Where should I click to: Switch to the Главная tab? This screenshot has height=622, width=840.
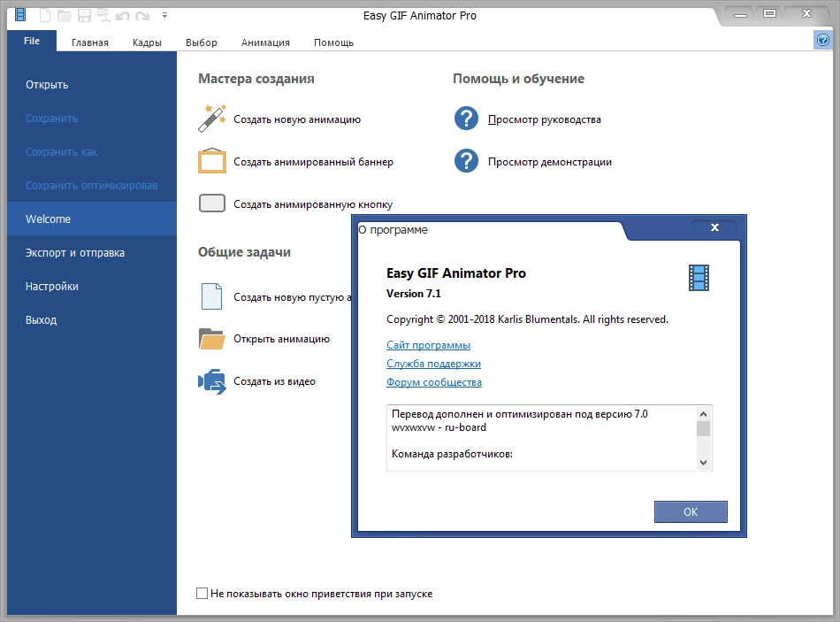point(90,42)
